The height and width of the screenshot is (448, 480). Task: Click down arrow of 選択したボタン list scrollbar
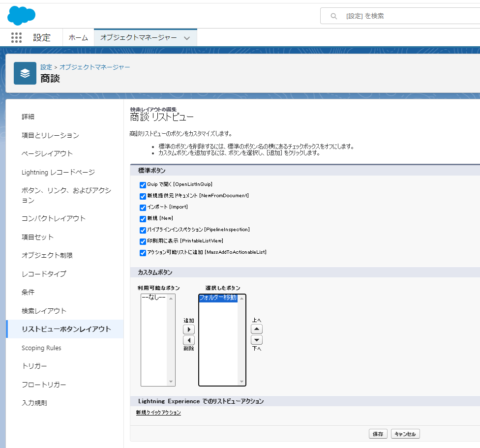pyautogui.click(x=241, y=382)
